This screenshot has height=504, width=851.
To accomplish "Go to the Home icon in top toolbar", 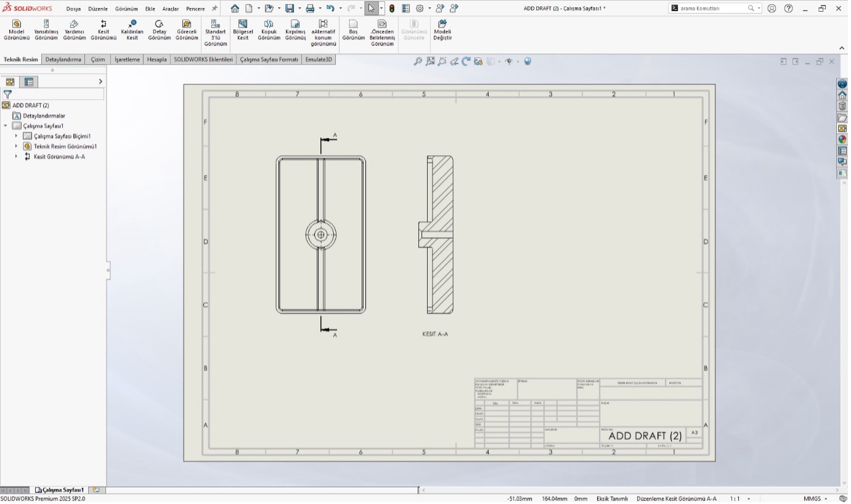I will [235, 9].
